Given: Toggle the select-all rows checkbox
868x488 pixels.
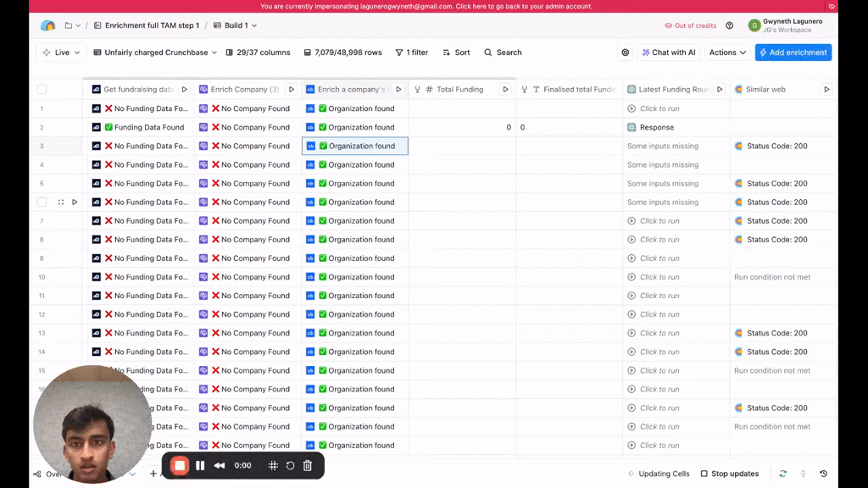Looking at the screenshot, I should (x=42, y=89).
